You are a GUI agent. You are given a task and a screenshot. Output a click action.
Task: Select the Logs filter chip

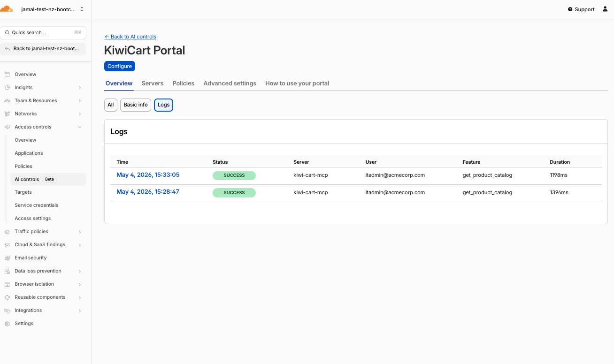tap(163, 105)
